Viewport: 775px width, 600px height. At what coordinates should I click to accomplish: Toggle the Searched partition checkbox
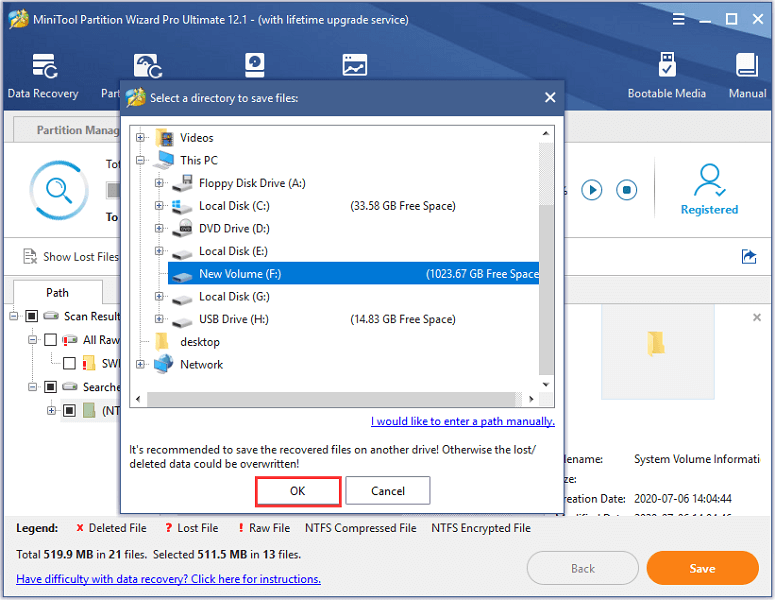(50, 386)
